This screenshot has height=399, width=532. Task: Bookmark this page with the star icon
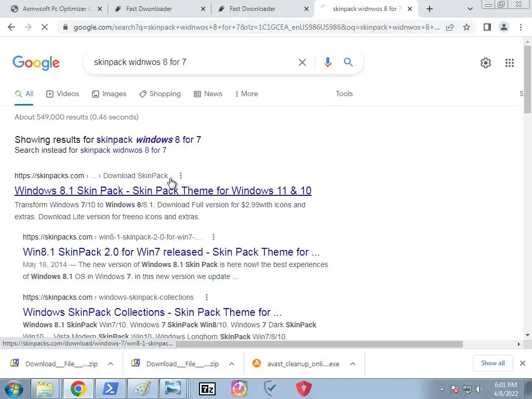[467, 27]
